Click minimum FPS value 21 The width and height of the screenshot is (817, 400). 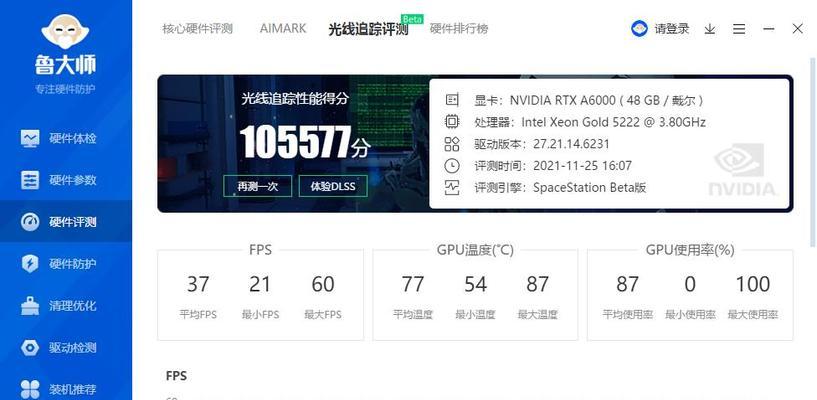tap(259, 284)
